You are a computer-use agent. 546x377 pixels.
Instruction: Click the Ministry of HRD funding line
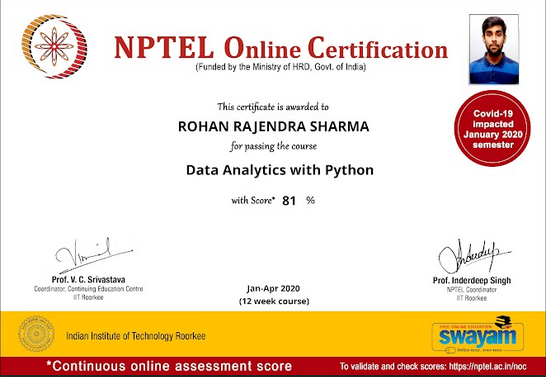tap(281, 67)
